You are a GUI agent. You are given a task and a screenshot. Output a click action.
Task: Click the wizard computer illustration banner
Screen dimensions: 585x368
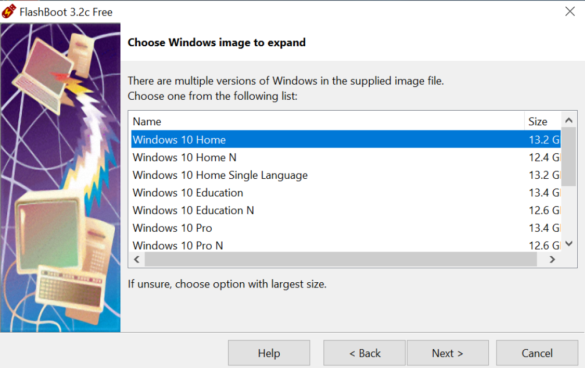[x=60, y=178]
